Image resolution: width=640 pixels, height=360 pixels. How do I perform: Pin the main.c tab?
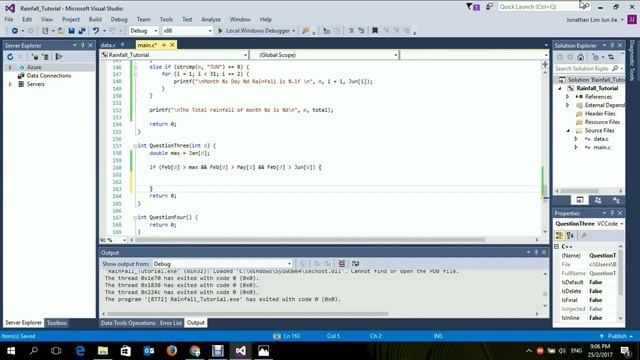[164, 44]
